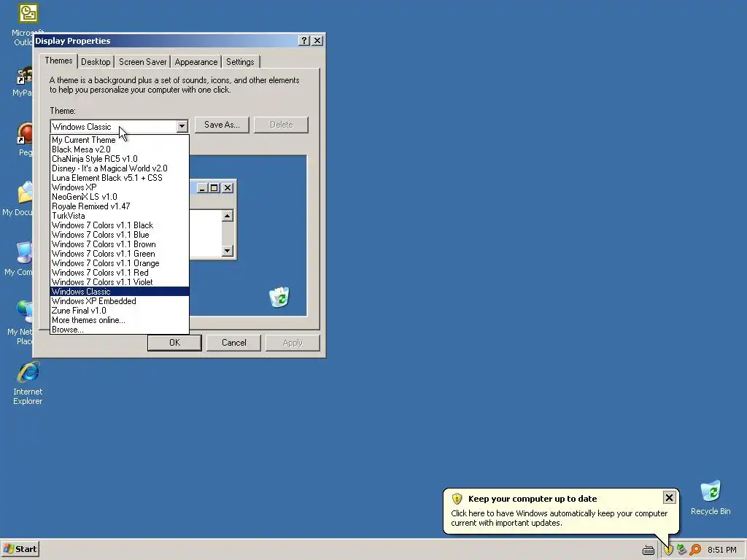747x560 pixels.
Task: Select Royale Remixed v1.47 theme
Action: click(x=120, y=206)
